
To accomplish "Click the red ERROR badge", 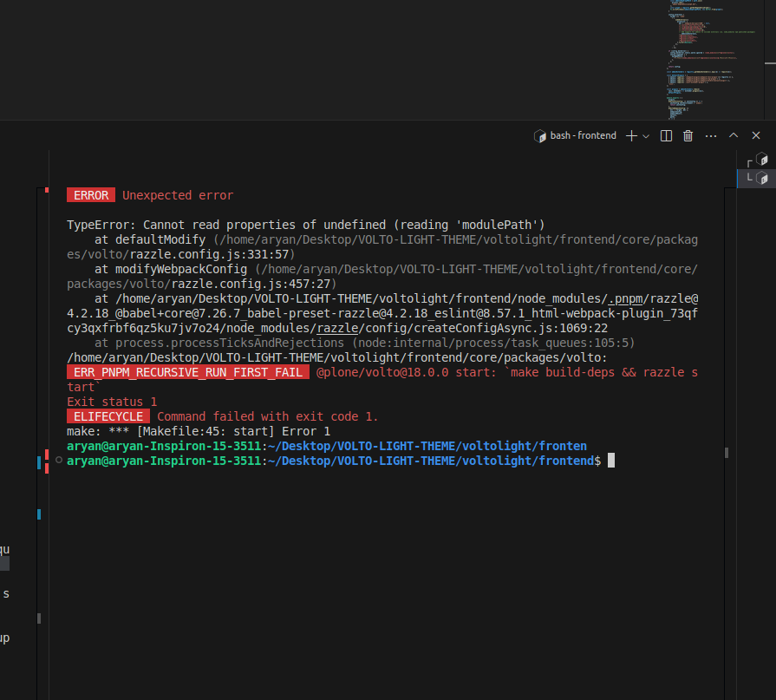I will (91, 195).
